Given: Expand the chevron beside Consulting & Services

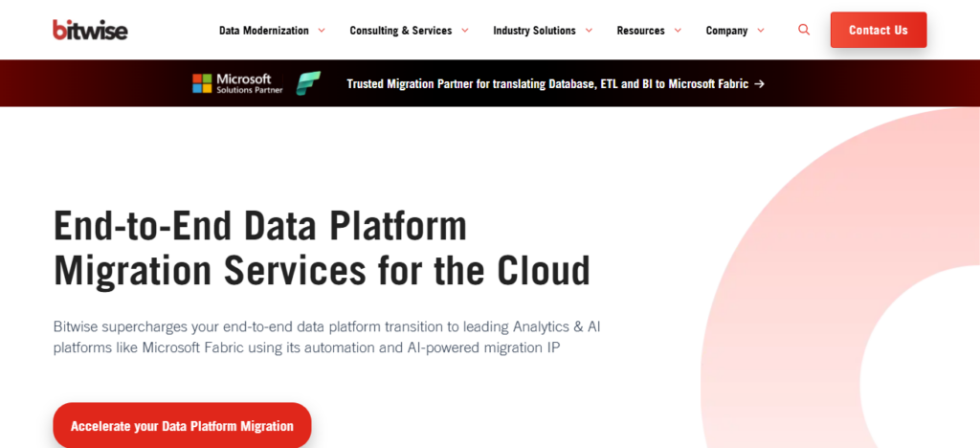Looking at the screenshot, I should point(465,30).
